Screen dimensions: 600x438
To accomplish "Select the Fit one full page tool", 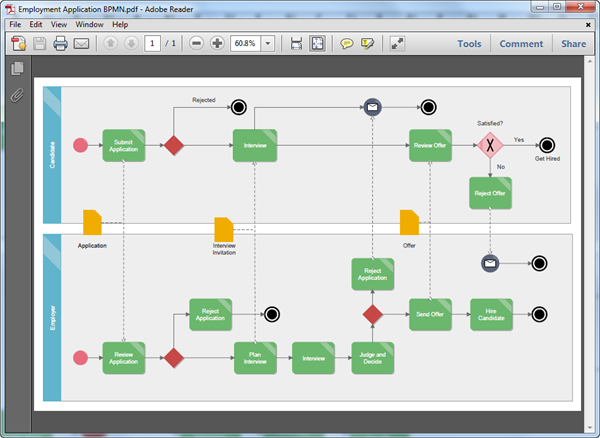I will tap(317, 44).
